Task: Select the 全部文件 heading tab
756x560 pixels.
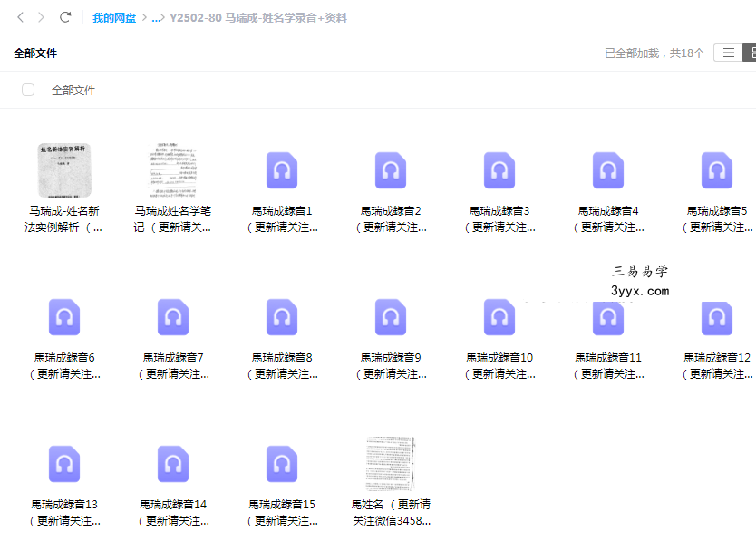Action: 35,53
